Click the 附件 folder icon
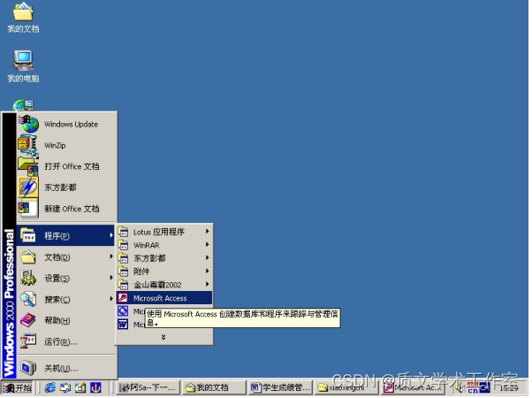 click(123, 272)
